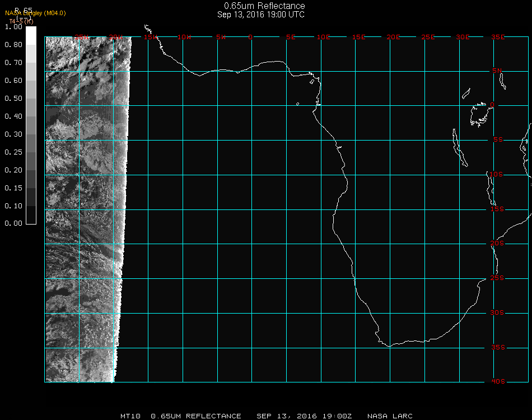Click the MT10 text in the footer
532x420 pixels.
130,416
